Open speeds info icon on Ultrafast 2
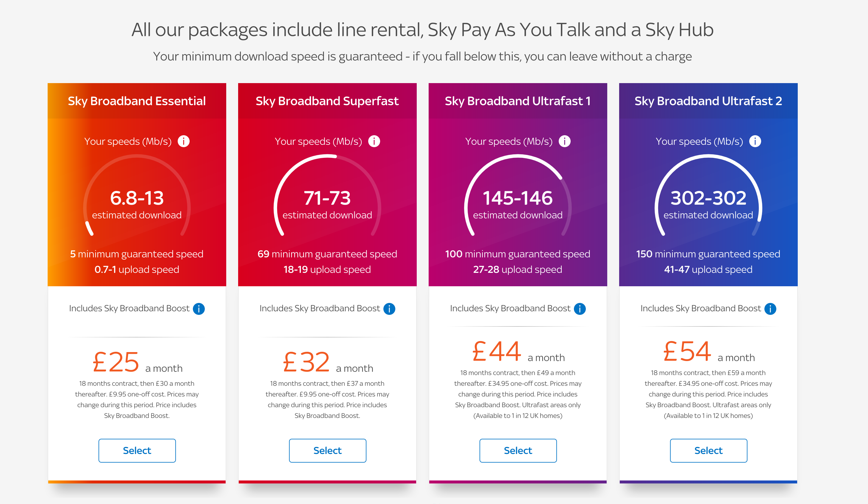868x504 pixels. pos(755,141)
